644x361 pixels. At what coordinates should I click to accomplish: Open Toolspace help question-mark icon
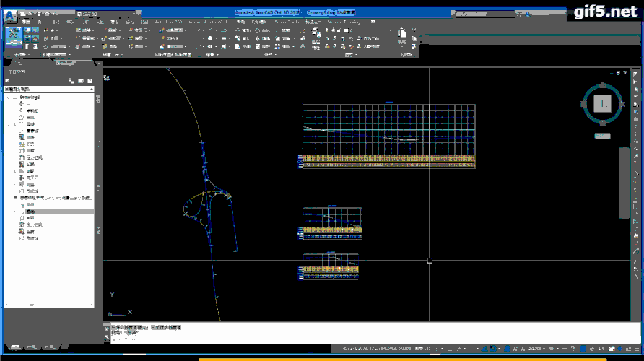(x=90, y=81)
